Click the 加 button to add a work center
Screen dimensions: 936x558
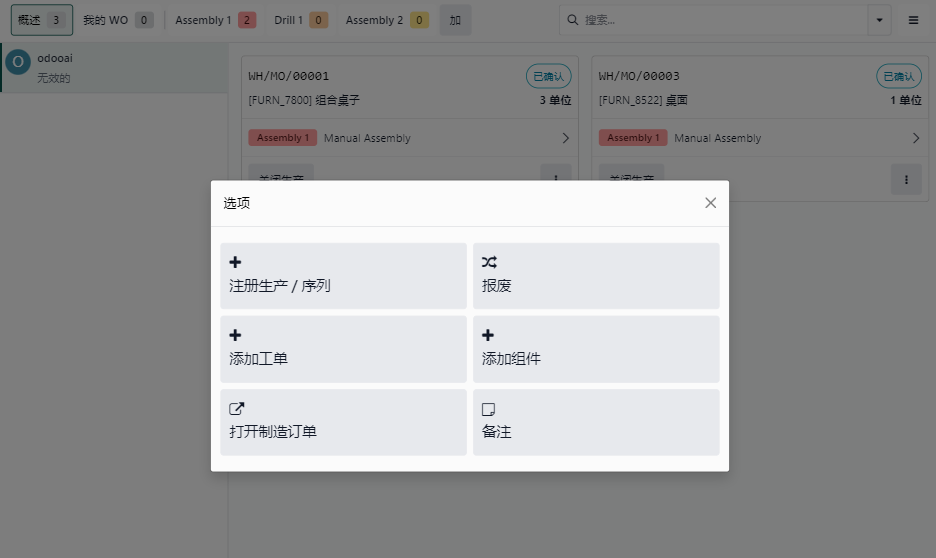[x=455, y=20]
